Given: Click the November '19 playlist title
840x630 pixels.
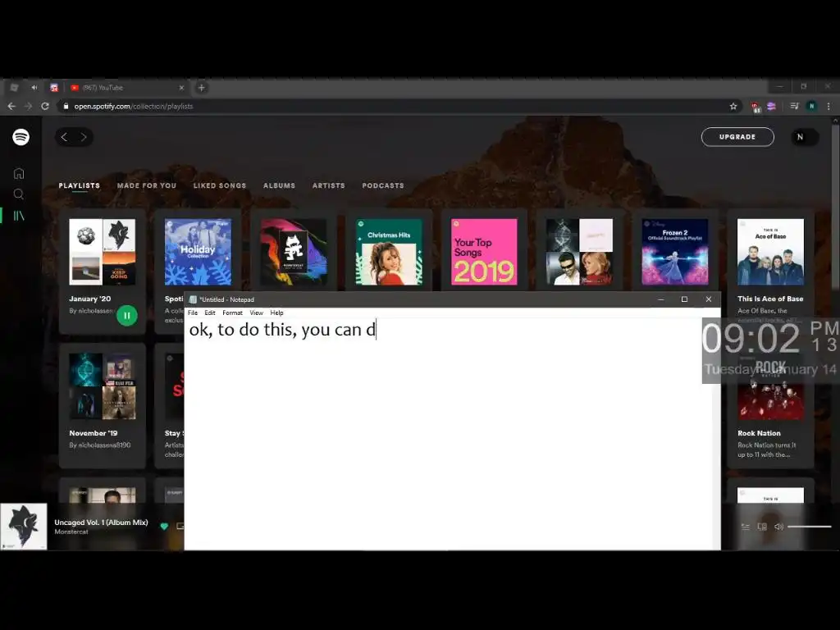Looking at the screenshot, I should tap(94, 433).
